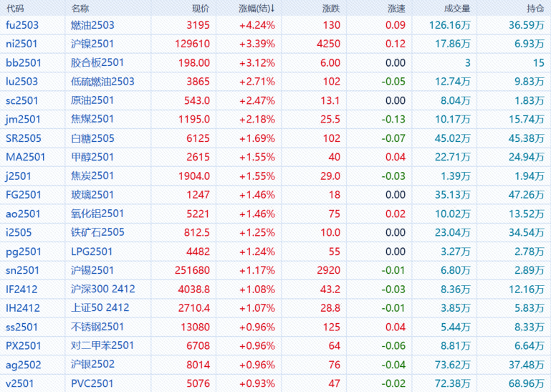Select the bb2501 code link
Image resolution: width=551 pixels, height=392 pixels.
(x=22, y=63)
